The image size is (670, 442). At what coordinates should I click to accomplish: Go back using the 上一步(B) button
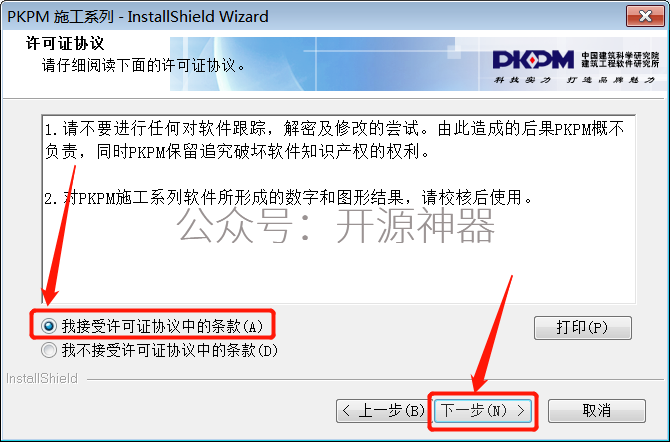pos(381,411)
